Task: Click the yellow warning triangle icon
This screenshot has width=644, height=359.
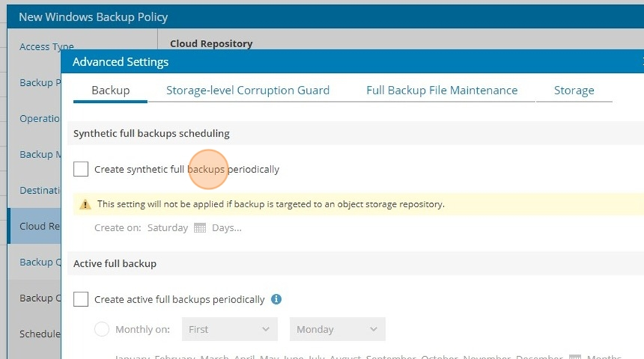Action: [85, 205]
